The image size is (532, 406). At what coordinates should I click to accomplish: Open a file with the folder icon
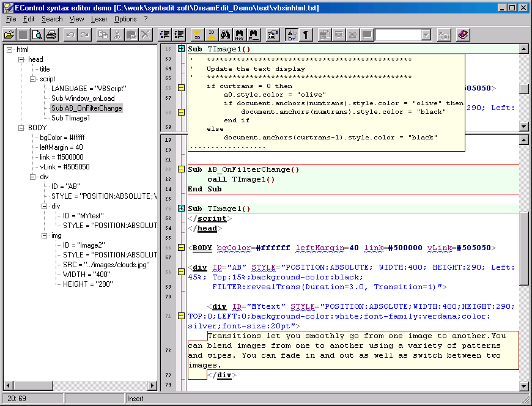coord(9,35)
